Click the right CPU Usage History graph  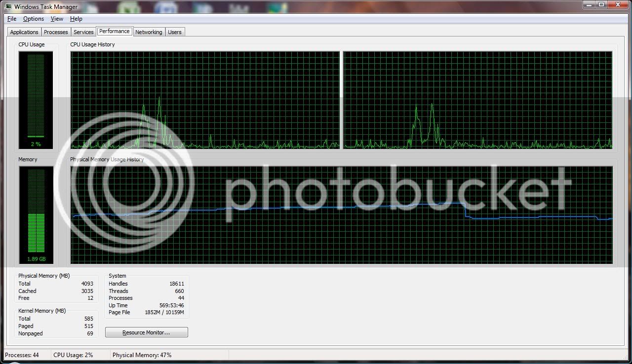tap(478, 100)
